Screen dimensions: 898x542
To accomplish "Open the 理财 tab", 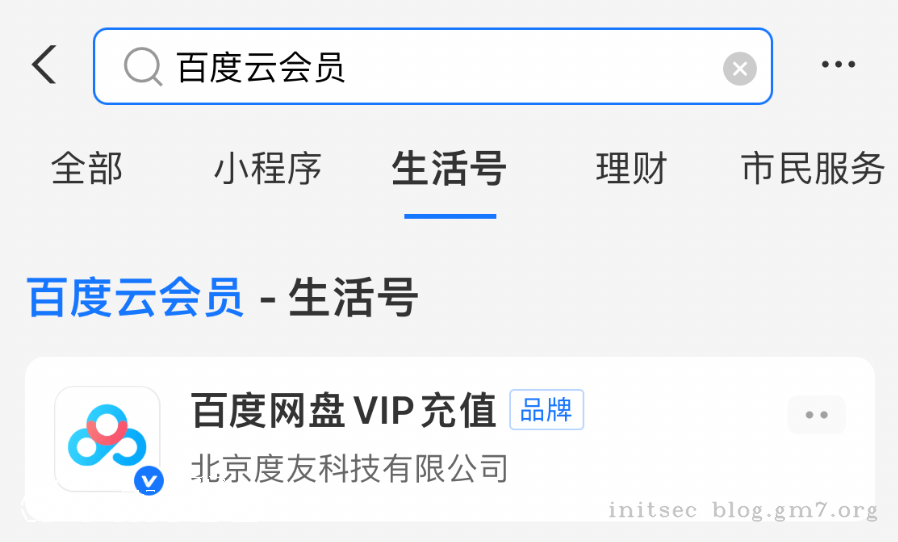I will click(631, 168).
